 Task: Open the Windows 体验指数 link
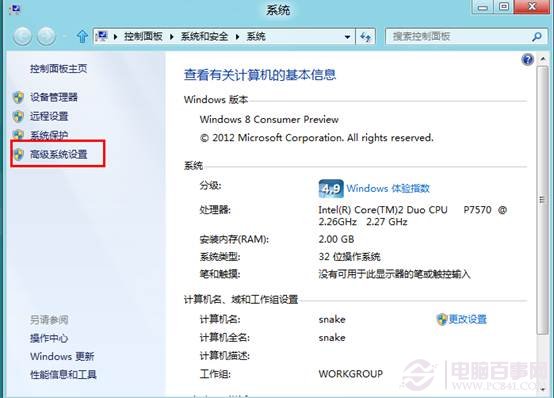[x=388, y=188]
